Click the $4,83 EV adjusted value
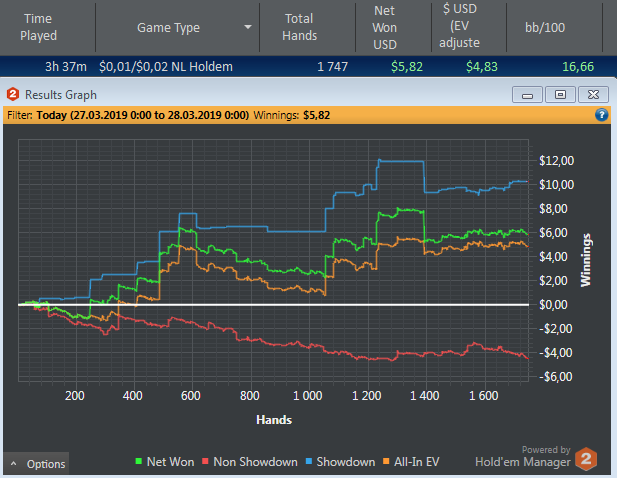Viewport: 617px width, 478px height. click(x=482, y=66)
